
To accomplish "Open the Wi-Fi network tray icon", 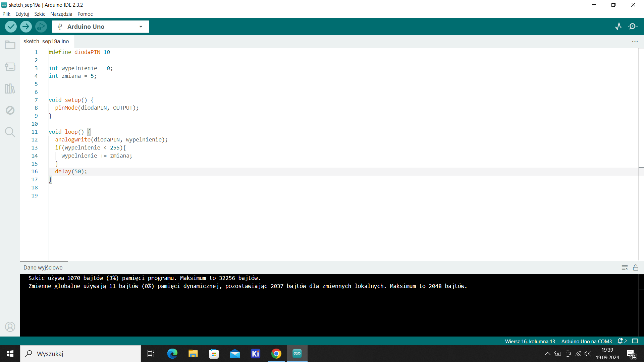I will [x=578, y=354].
